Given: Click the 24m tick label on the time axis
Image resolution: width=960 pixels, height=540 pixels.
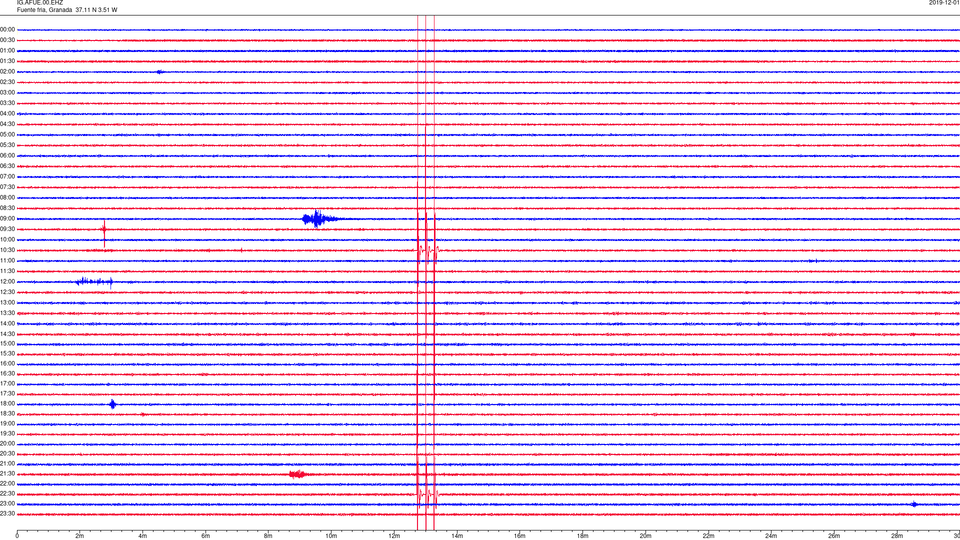Looking at the screenshot, I should (771, 536).
